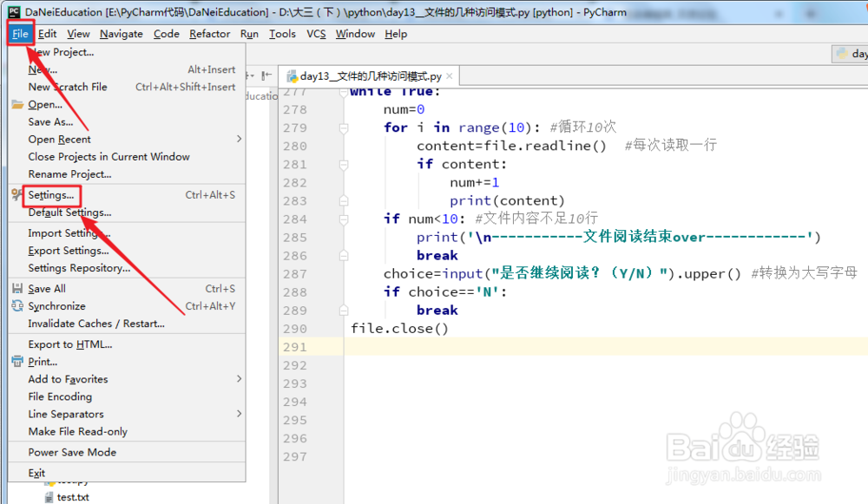Select Close Projects in Current Window
868x504 pixels.
[x=127, y=156]
